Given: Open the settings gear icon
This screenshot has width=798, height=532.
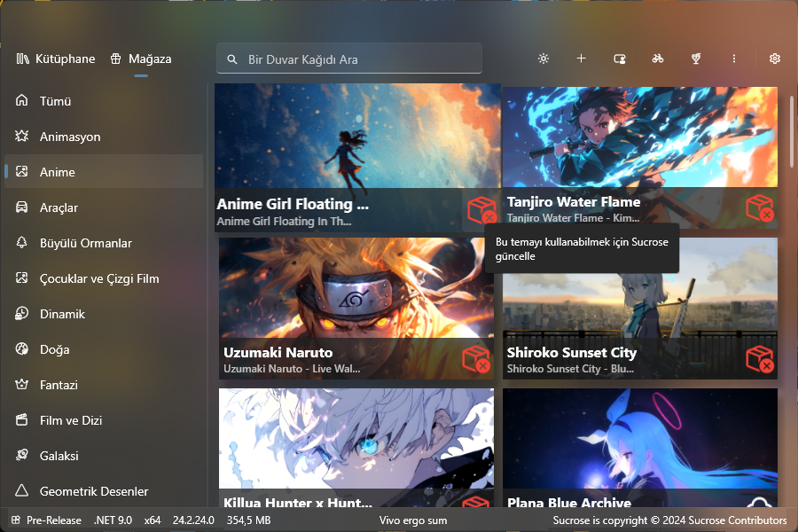Looking at the screenshot, I should tap(775, 59).
